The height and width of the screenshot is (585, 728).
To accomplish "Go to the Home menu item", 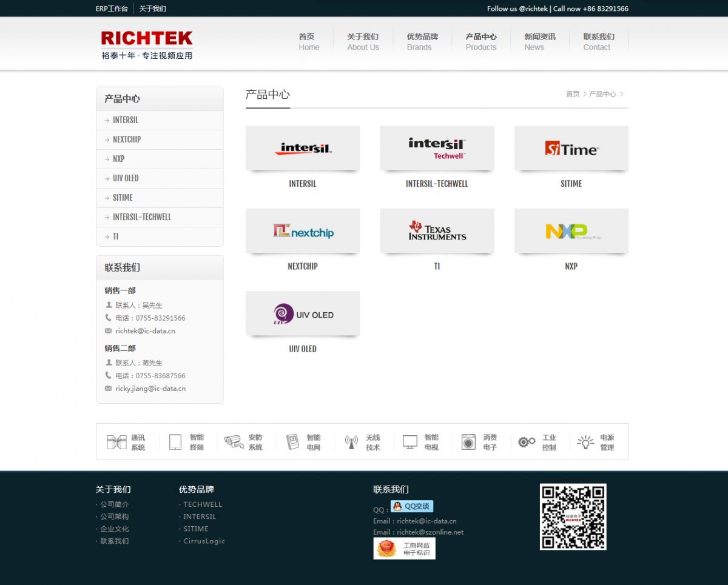I will click(x=309, y=42).
